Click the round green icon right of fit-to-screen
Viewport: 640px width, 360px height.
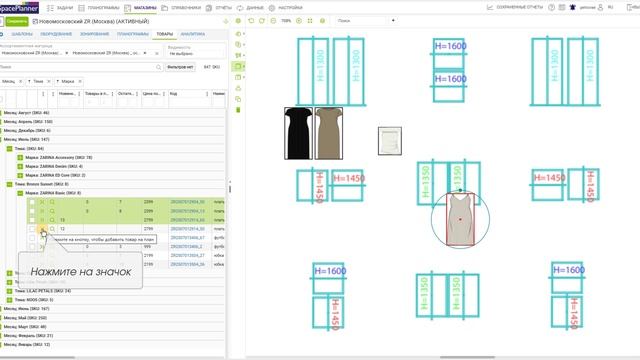click(x=322, y=20)
